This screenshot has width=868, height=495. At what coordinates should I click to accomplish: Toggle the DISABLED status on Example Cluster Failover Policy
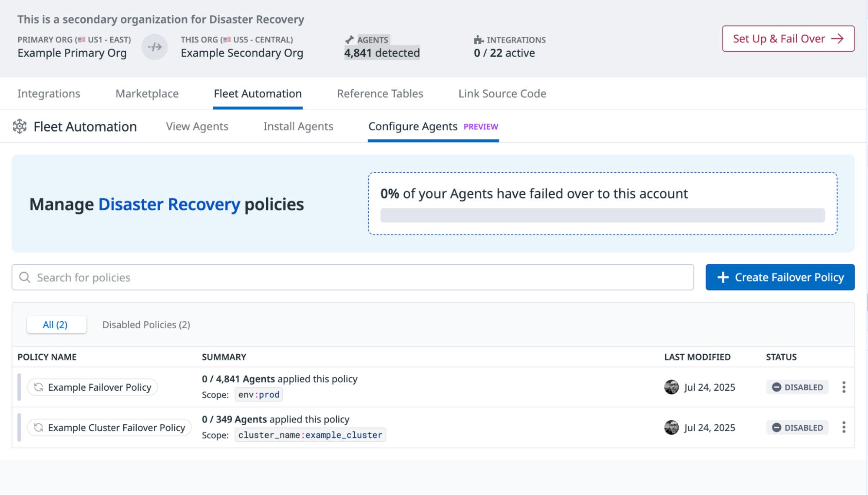(796, 427)
